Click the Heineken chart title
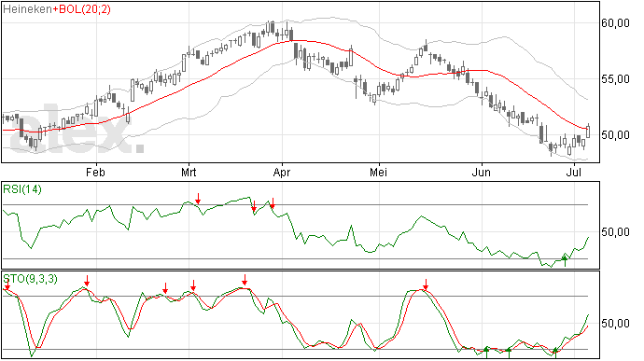 tap(27, 9)
